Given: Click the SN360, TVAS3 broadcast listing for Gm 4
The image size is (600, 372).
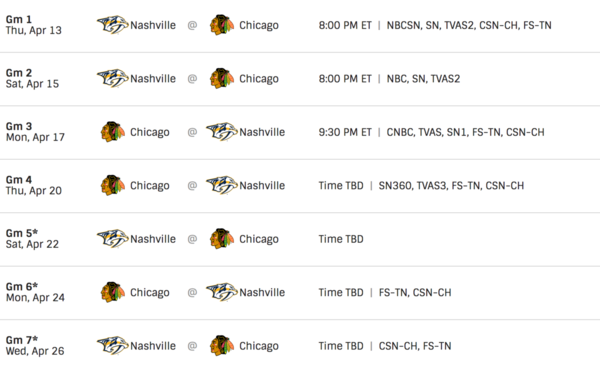Looking at the screenshot, I should tap(451, 186).
